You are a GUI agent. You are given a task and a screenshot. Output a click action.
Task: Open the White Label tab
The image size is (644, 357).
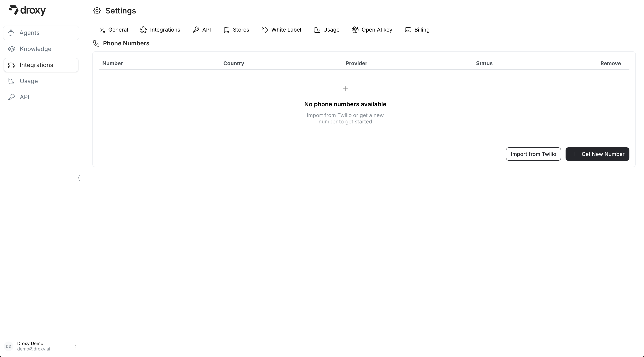pos(281,30)
